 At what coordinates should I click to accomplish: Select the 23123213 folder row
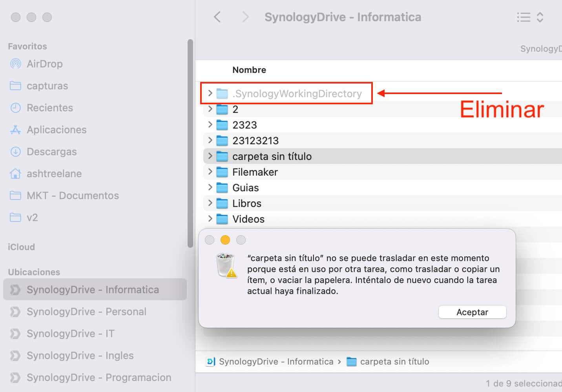[255, 141]
